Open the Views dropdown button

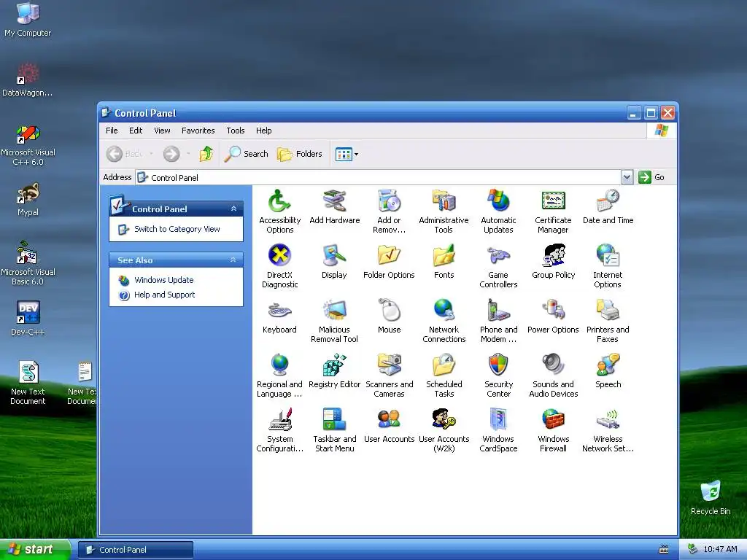[347, 154]
